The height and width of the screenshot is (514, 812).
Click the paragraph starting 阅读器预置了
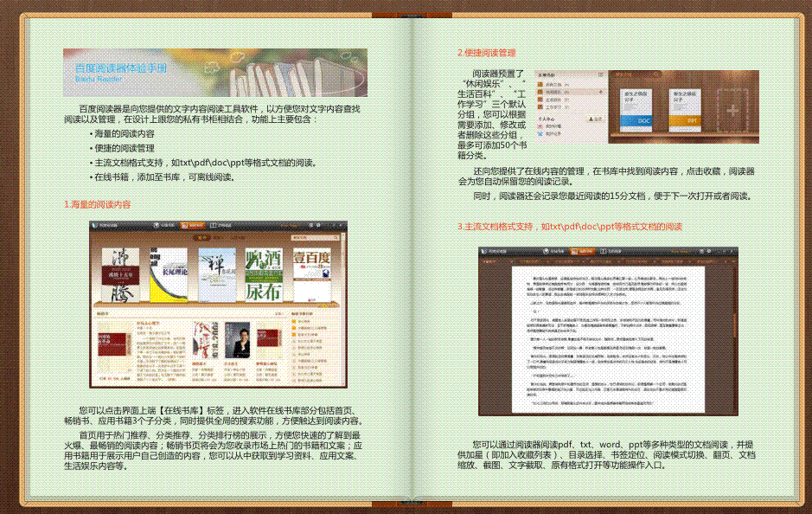coord(491,114)
